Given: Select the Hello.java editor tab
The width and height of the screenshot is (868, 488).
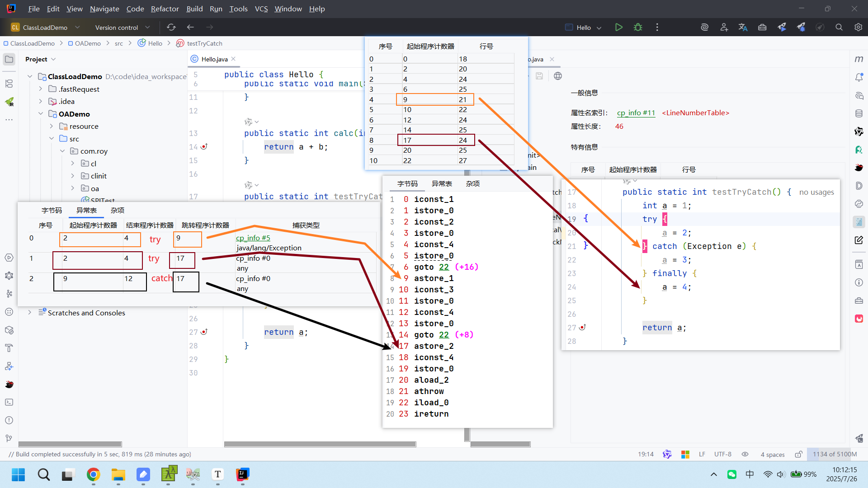Looking at the screenshot, I should 214,59.
